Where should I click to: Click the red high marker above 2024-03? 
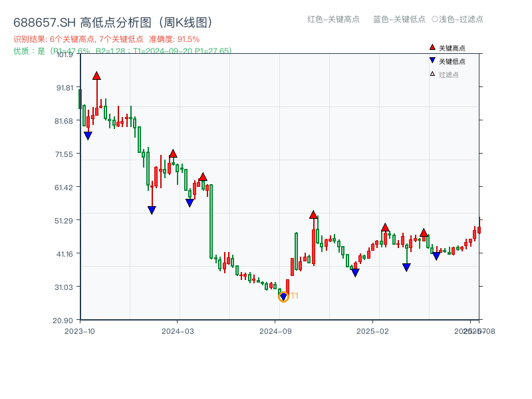[x=173, y=154]
